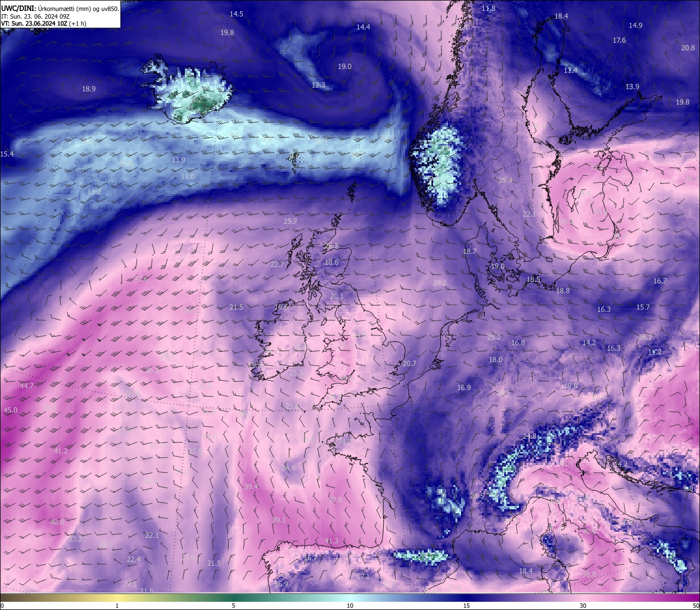Click the colorbar tick label 10
Viewport: 700px width, 610px height.
(350, 606)
